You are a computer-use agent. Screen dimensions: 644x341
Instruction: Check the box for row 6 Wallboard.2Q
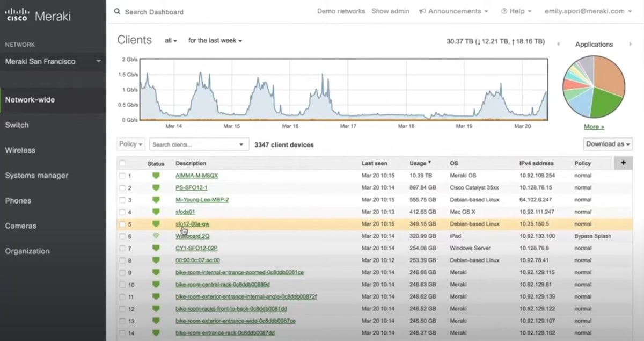tap(122, 236)
